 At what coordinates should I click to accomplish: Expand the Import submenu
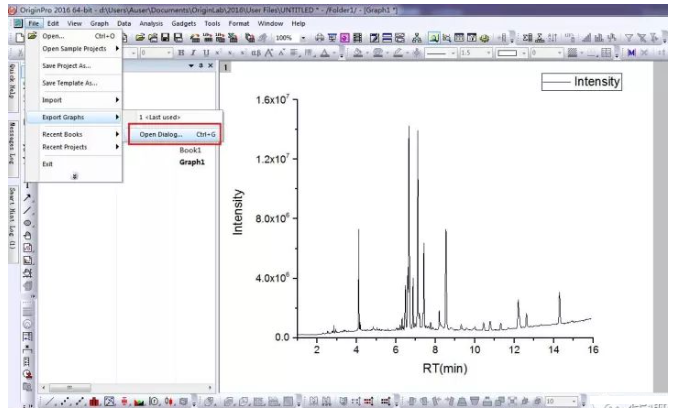point(78,100)
